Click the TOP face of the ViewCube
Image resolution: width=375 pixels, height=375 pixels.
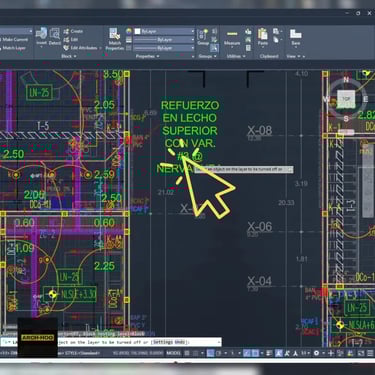tap(346, 99)
